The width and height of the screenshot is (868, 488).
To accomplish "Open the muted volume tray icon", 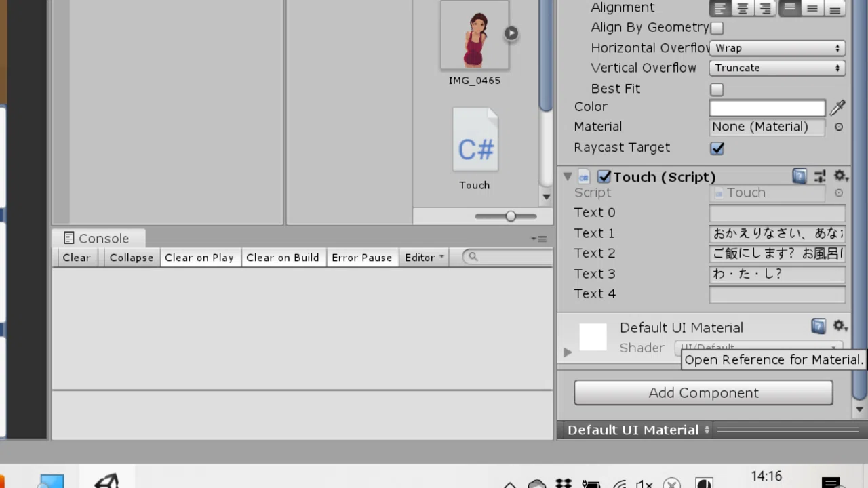I will 644,484.
